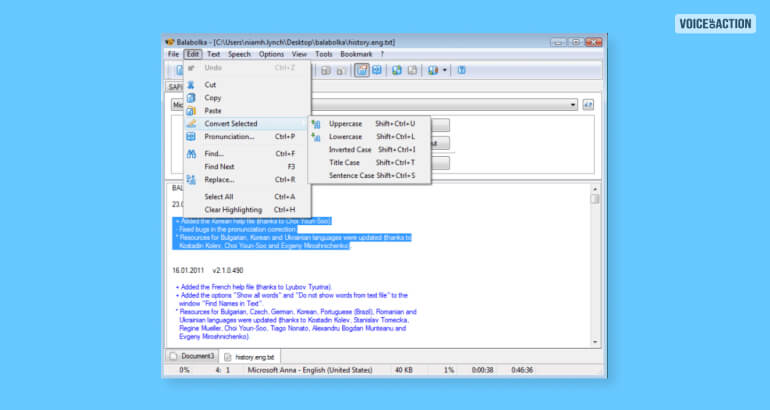Click the selected line 'Fixed bugs in the pronunciation correction'

tap(236, 229)
